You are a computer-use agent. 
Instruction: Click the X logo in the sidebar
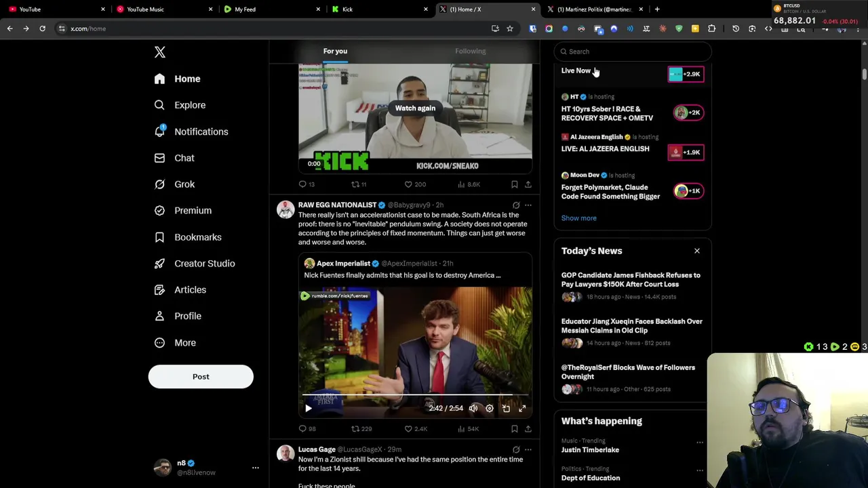click(159, 52)
